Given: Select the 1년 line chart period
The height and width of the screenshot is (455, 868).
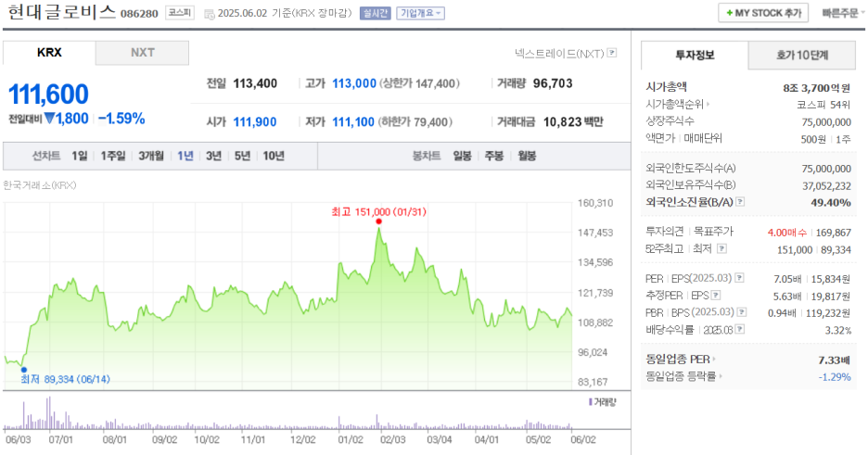Looking at the screenshot, I should coord(185,157).
